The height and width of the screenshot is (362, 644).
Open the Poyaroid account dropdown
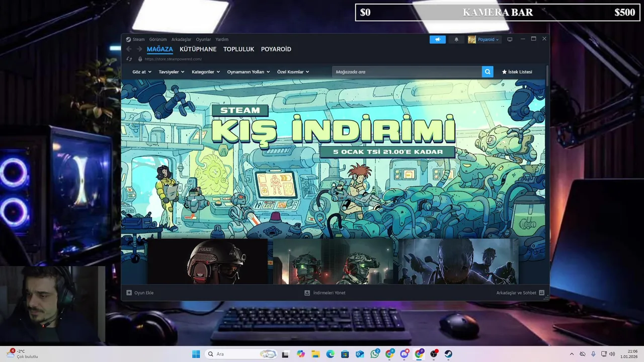click(488, 39)
